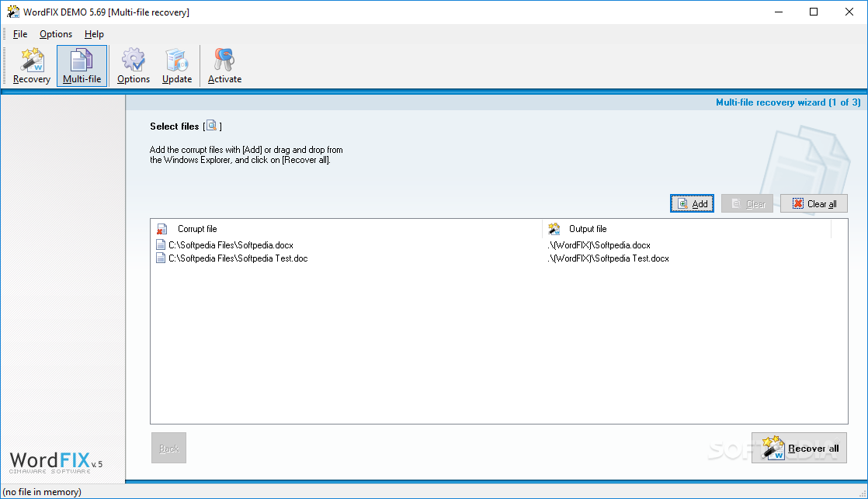
Task: Open the Options menu
Action: [x=56, y=33]
